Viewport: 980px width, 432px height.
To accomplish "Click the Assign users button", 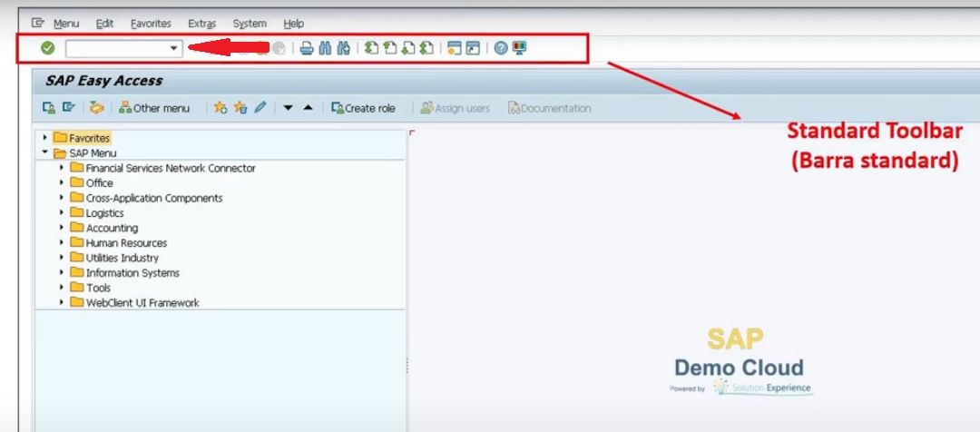I will tap(455, 108).
